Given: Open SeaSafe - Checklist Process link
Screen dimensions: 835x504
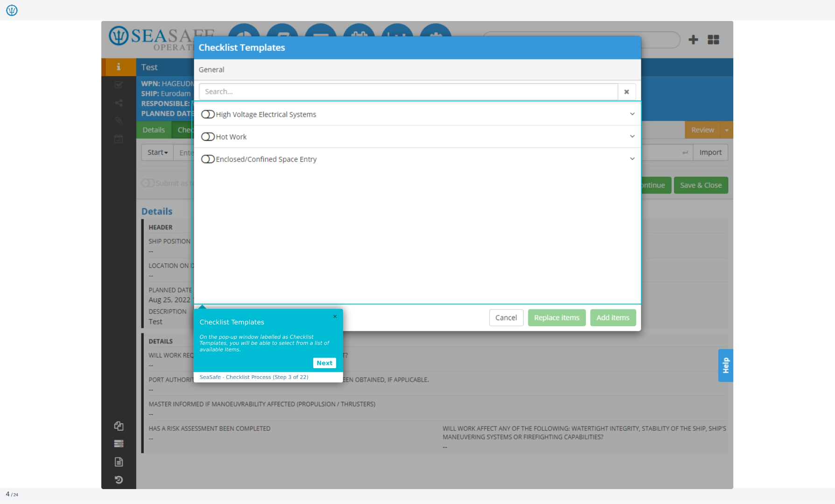Looking at the screenshot, I should 254,377.
